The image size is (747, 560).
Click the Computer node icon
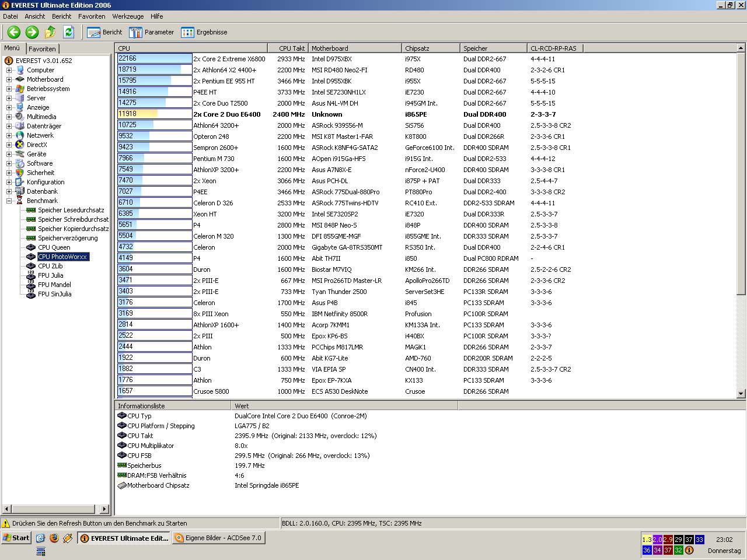(x=20, y=70)
